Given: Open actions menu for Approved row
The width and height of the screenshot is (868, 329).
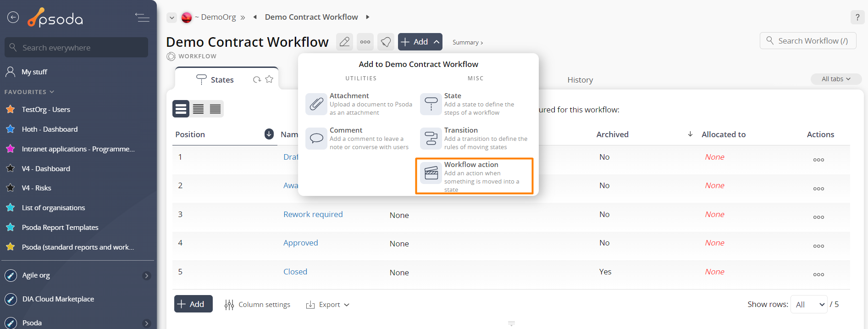Looking at the screenshot, I should point(818,246).
